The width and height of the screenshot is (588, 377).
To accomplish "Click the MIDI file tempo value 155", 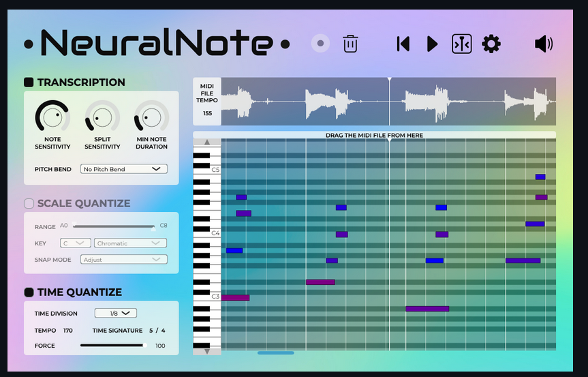I will coord(207,113).
